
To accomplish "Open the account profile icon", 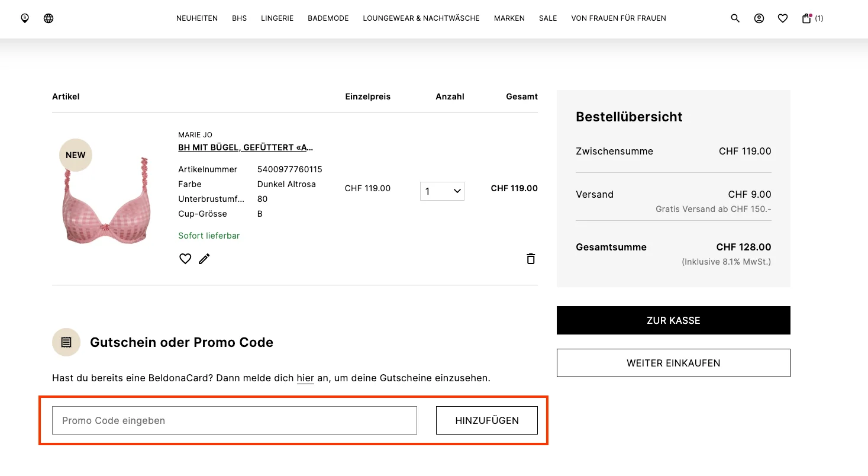I will point(759,18).
